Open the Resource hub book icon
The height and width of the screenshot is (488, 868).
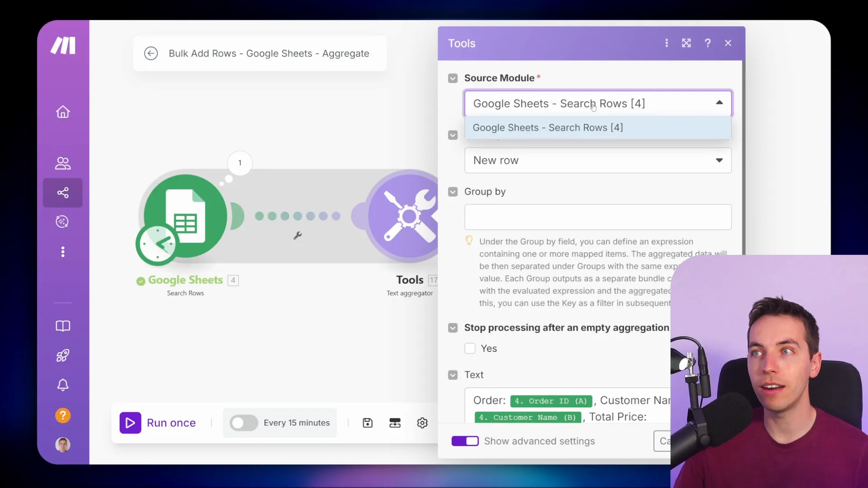coord(63,326)
